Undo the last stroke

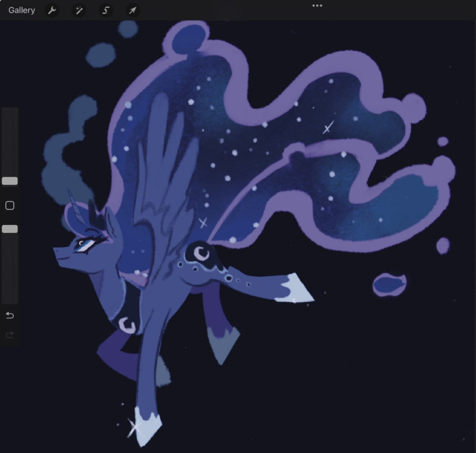[x=10, y=316]
